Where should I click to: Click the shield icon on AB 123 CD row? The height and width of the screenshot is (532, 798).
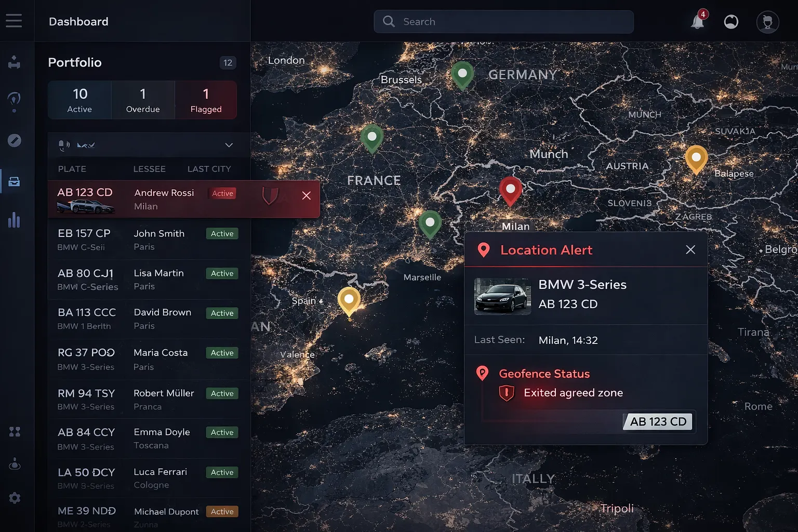coord(270,196)
